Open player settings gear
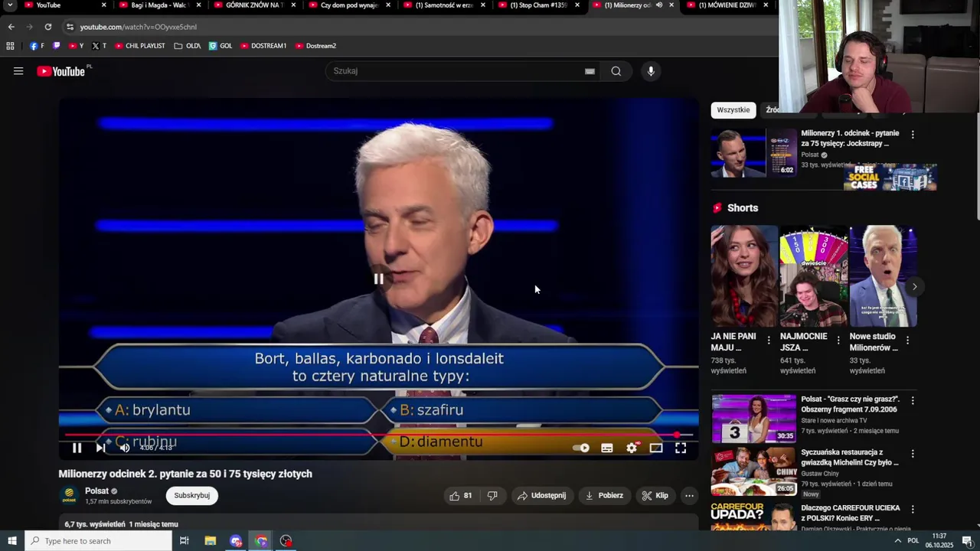980x551 pixels. coord(632,448)
